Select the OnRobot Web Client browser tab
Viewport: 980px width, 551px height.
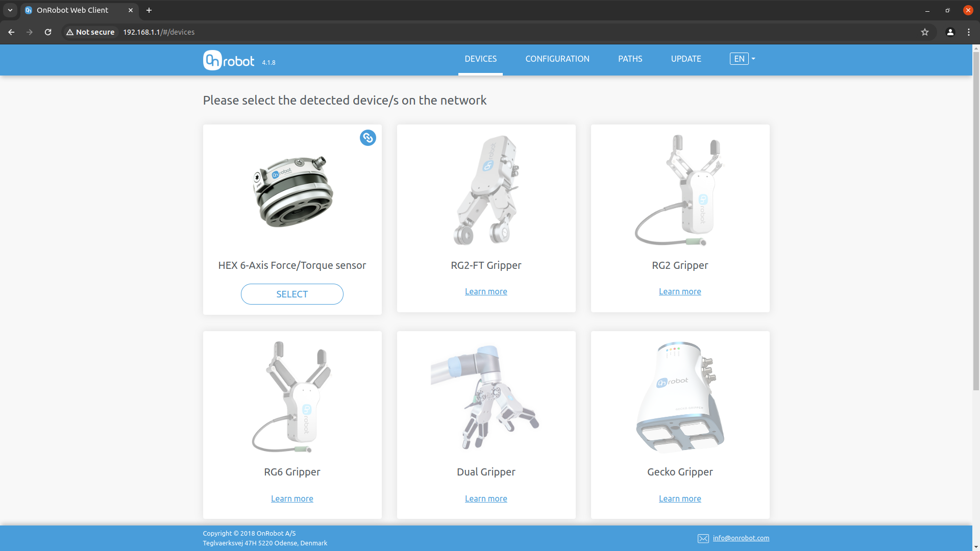[x=79, y=10]
